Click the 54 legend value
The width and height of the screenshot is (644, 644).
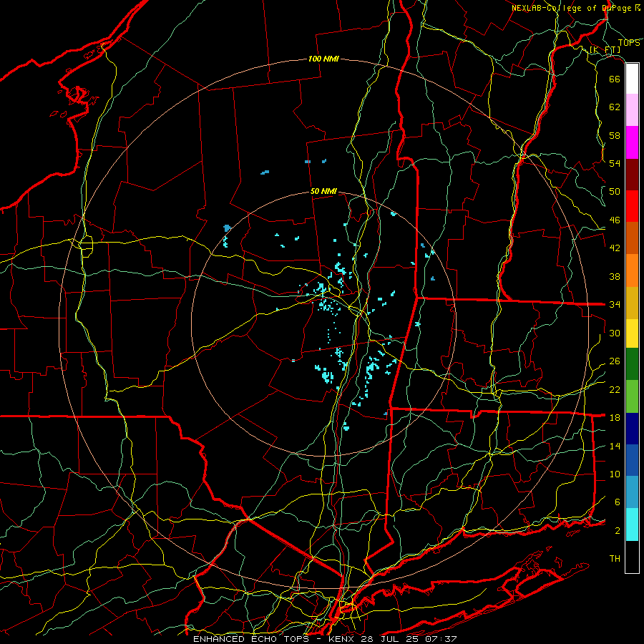point(615,163)
